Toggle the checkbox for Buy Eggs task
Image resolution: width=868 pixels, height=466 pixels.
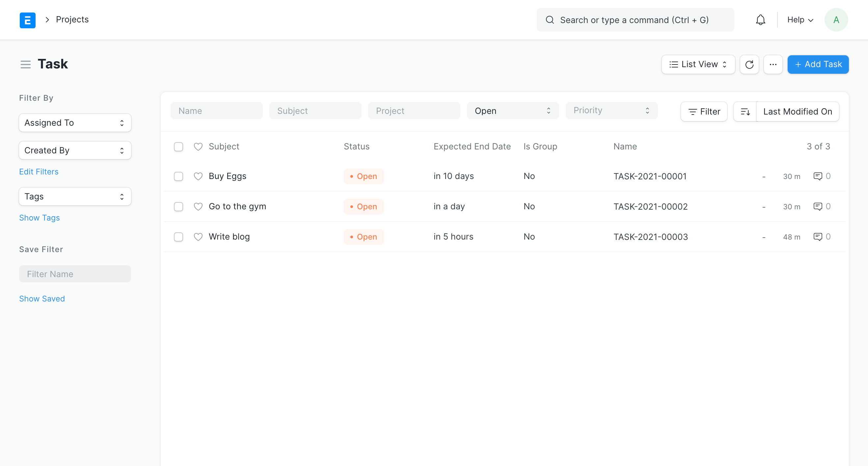[179, 176]
